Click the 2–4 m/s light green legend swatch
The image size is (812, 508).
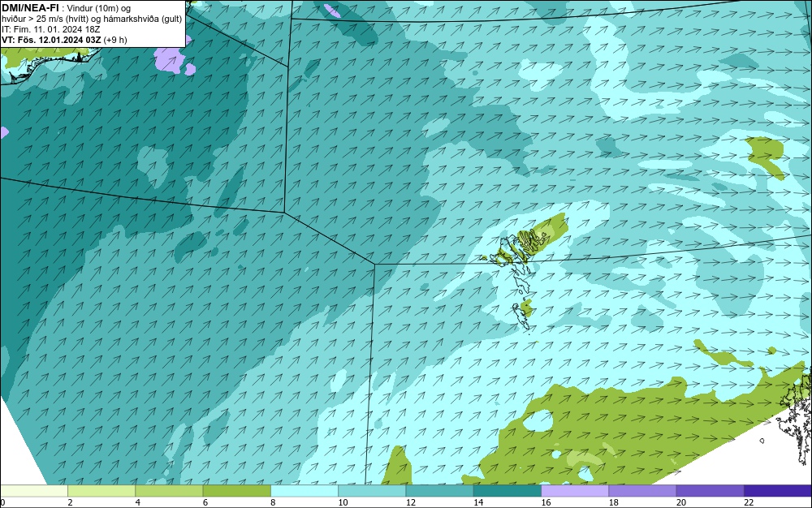pos(101,491)
